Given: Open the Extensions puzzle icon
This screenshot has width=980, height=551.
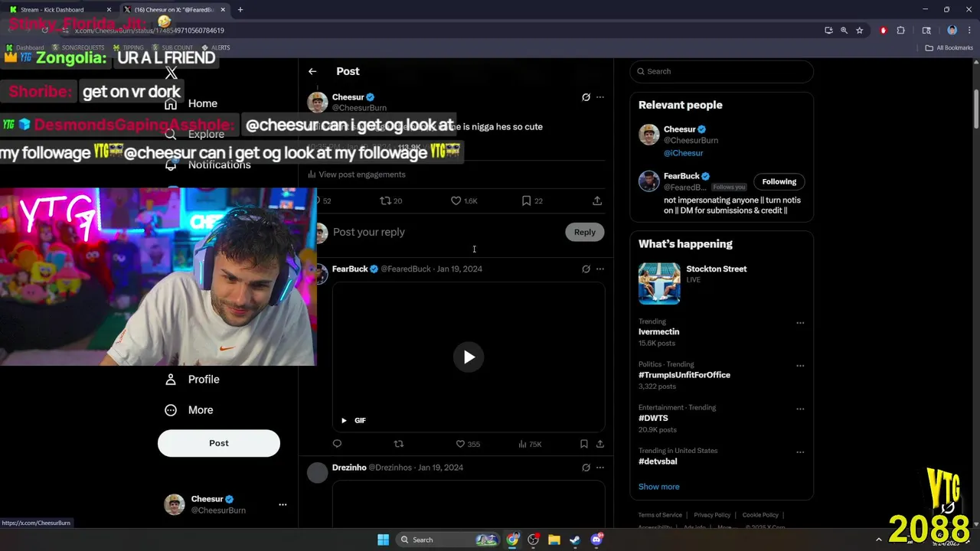Looking at the screenshot, I should [900, 31].
